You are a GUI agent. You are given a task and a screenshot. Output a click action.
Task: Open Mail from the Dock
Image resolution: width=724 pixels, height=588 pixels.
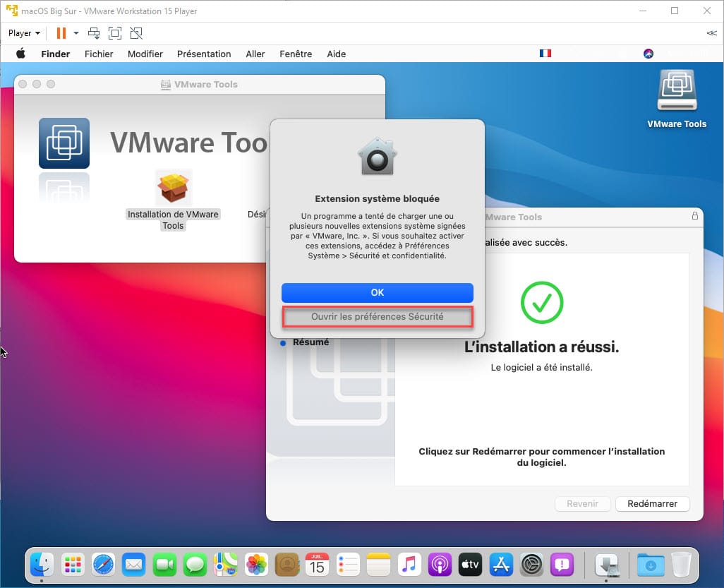click(134, 565)
